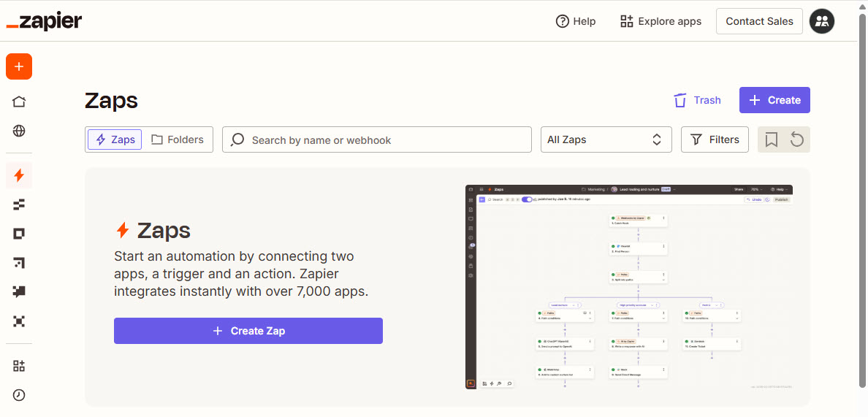868x417 pixels.
Task: Open the profile avatar menu
Action: 822,21
